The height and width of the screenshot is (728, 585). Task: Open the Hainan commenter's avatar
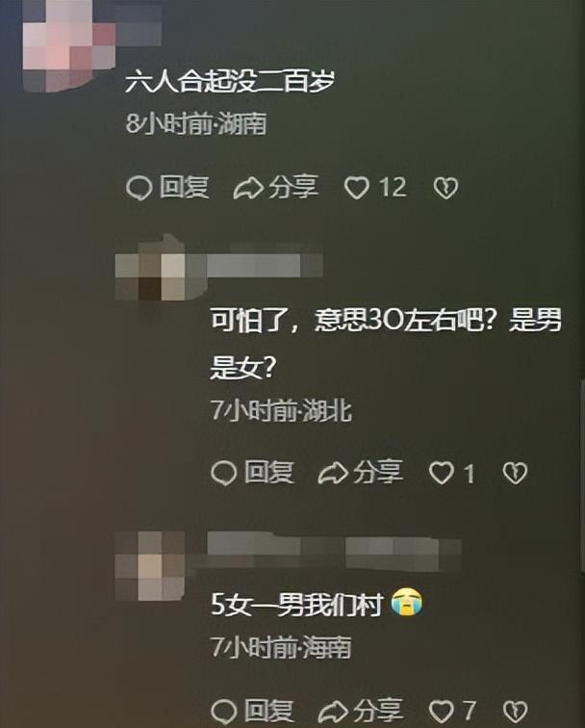(x=150, y=565)
